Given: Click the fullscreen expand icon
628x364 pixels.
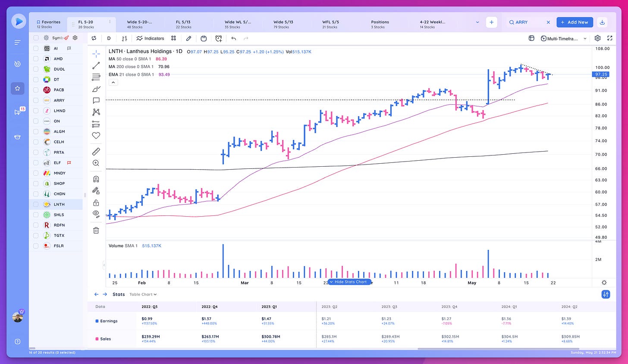Looking at the screenshot, I should (610, 38).
